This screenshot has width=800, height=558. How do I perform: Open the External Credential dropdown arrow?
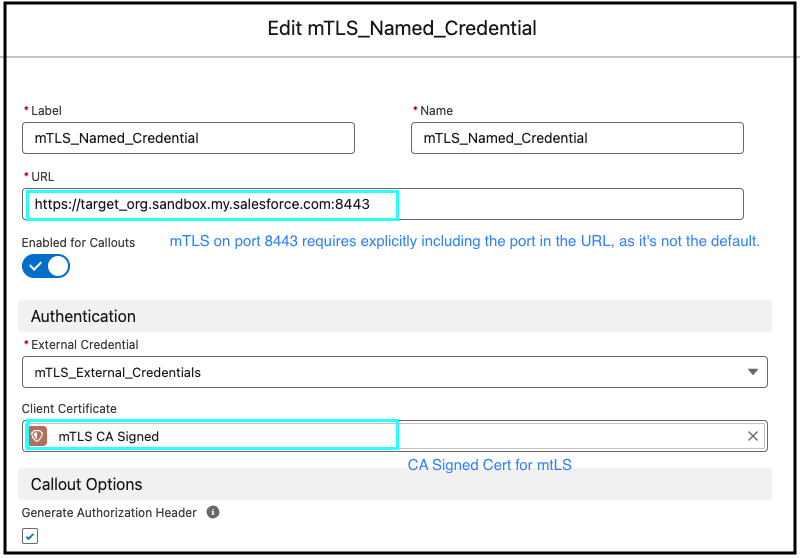coord(752,372)
